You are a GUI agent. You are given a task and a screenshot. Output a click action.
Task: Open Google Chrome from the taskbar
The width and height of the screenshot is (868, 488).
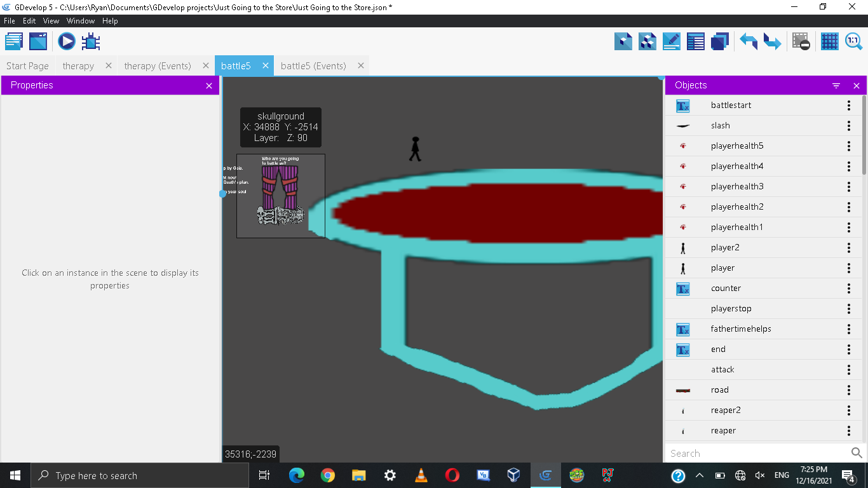[328, 475]
